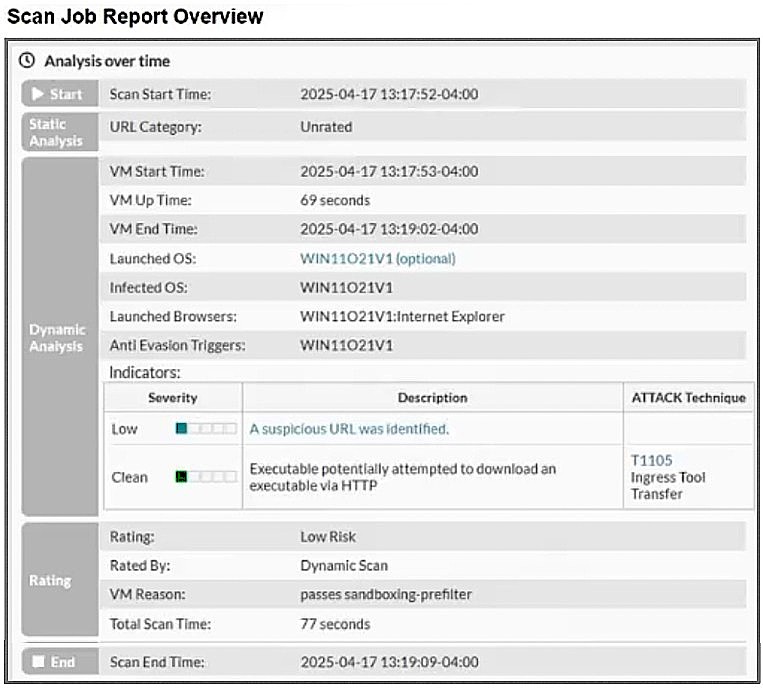Select the URL Category value Unrated
763x690 pixels.
(326, 127)
